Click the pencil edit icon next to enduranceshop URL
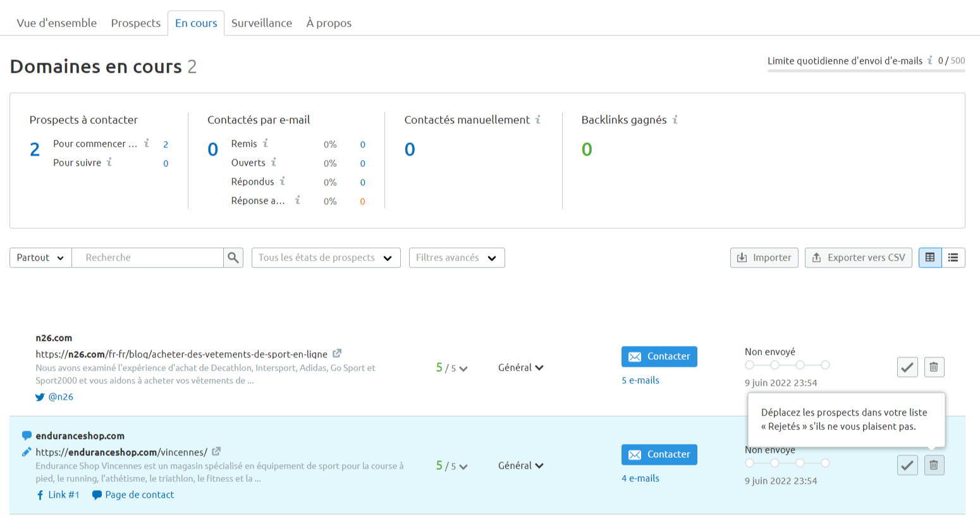The height and width of the screenshot is (523, 980). (x=27, y=452)
